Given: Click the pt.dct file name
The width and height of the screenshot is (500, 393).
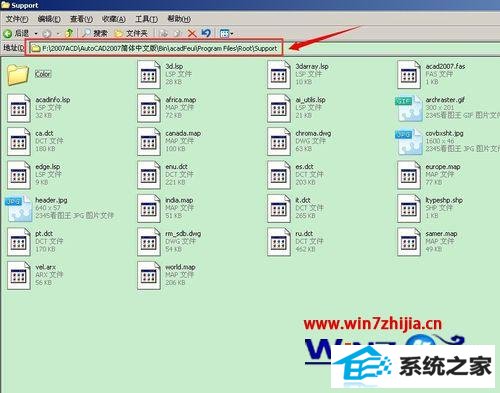Looking at the screenshot, I should (44, 234).
